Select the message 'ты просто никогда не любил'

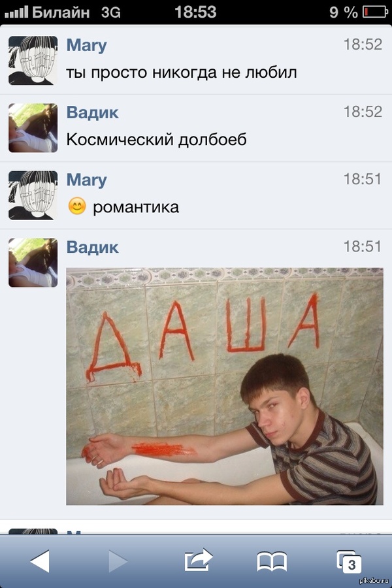click(182, 73)
